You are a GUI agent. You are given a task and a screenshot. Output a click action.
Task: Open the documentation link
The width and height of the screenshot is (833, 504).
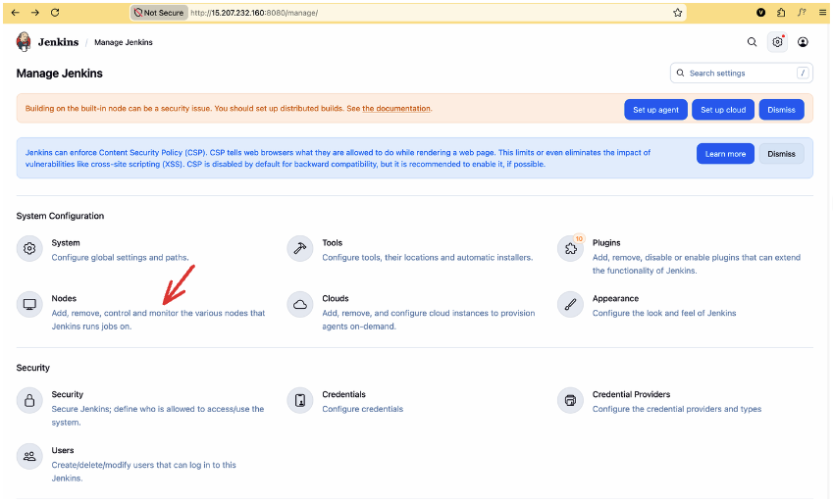point(396,108)
